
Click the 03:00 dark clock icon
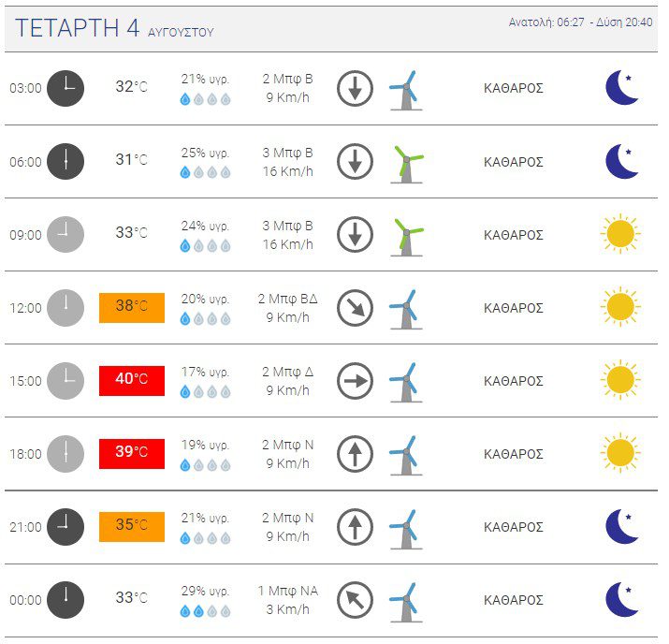click(x=65, y=88)
